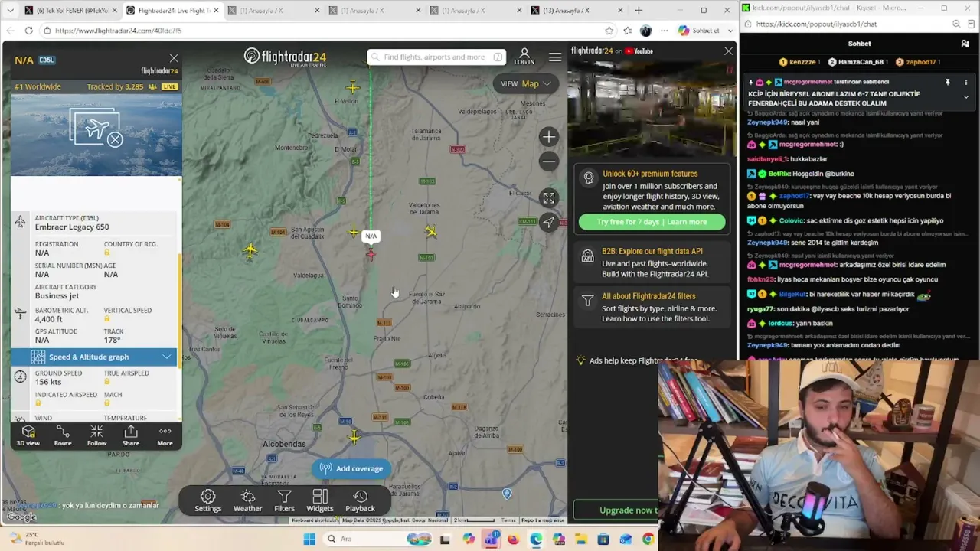
Task: Zoom out on the map
Action: click(548, 161)
